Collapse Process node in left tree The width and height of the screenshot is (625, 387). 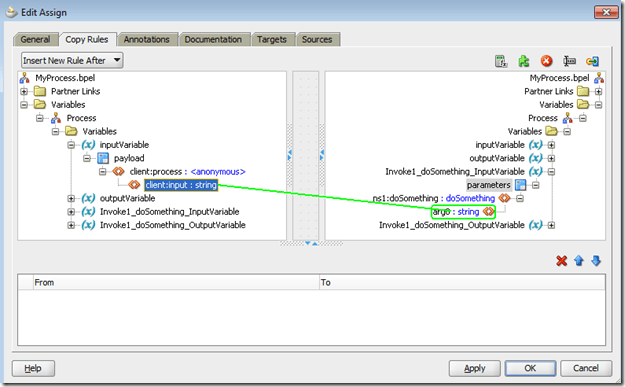(x=39, y=118)
